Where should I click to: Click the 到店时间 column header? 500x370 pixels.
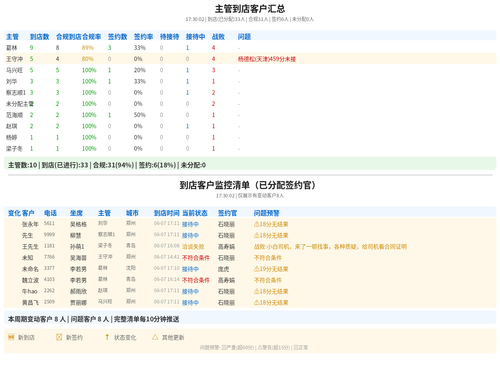click(x=167, y=213)
